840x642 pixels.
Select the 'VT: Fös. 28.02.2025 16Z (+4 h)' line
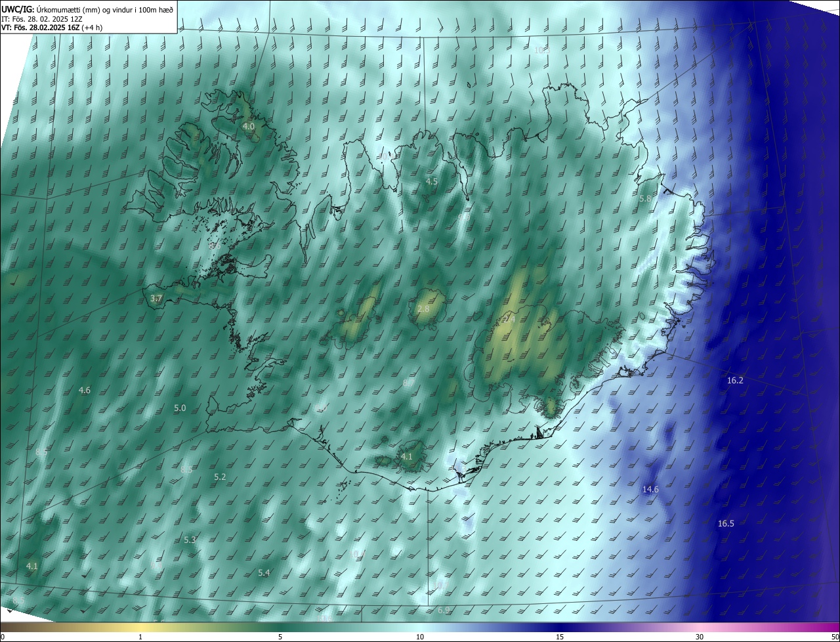52,28
